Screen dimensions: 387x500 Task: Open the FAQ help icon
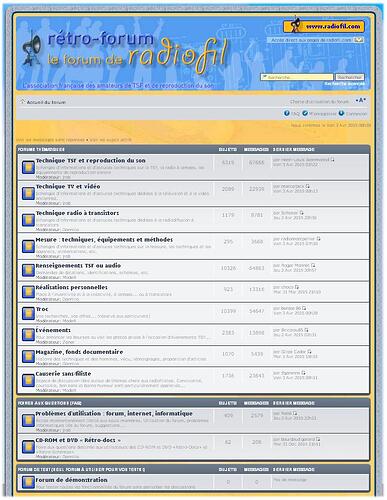click(287, 113)
